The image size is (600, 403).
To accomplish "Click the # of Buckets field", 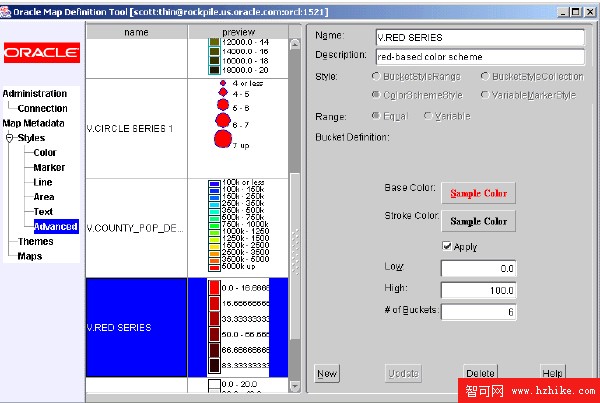I will pyautogui.click(x=478, y=312).
